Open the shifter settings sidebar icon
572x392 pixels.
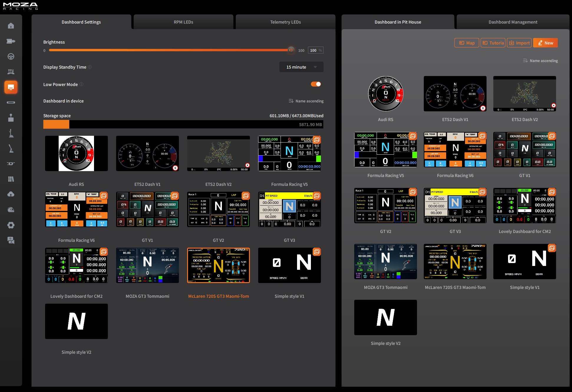point(11,118)
